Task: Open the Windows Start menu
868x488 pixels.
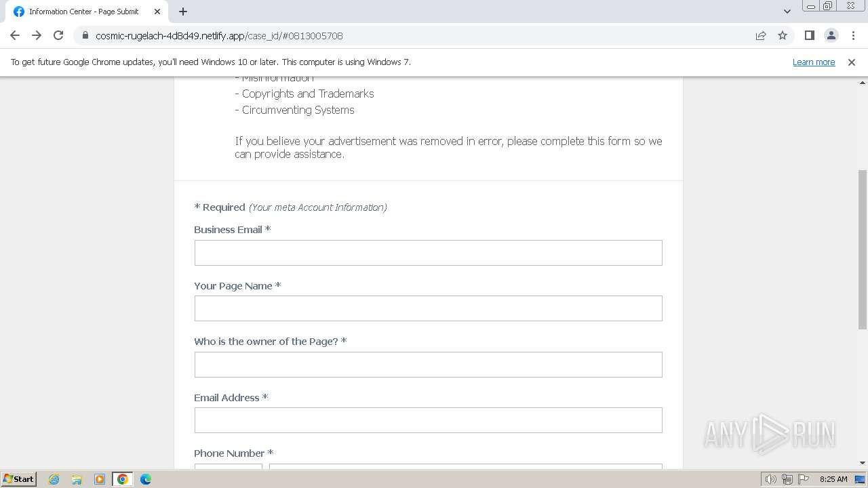Action: point(18,479)
